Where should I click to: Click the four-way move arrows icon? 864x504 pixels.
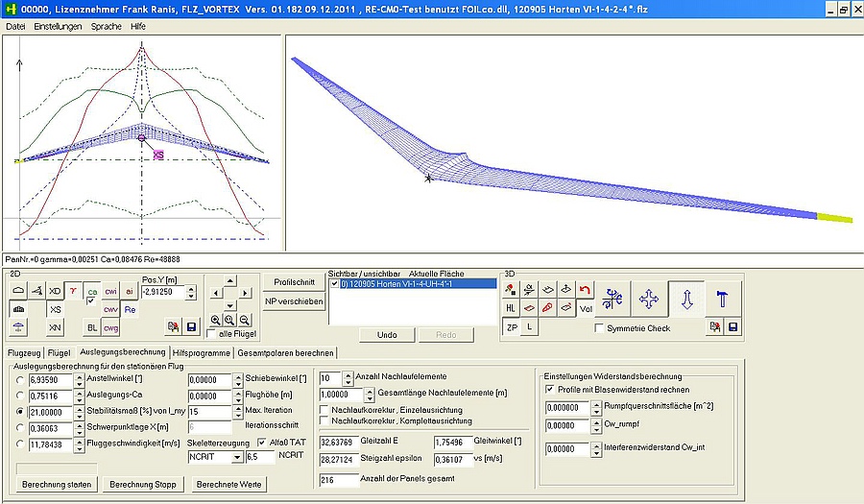point(649,300)
